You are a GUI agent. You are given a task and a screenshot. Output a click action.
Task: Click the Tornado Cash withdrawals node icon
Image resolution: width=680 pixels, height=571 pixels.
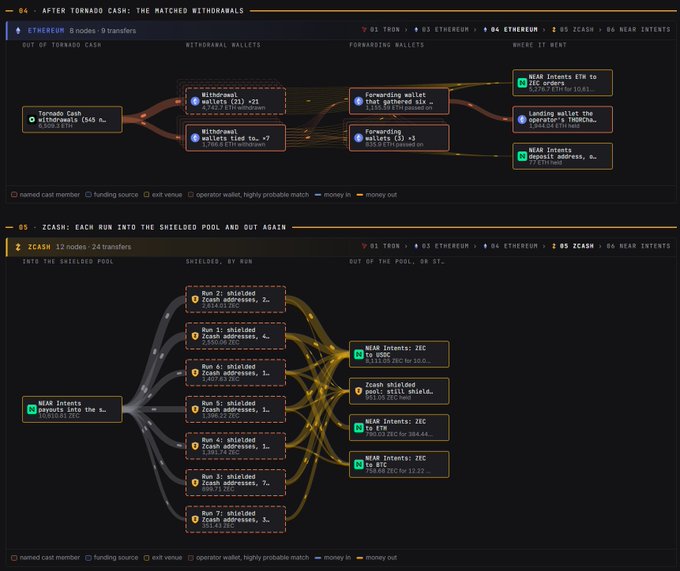pyautogui.click(x=32, y=119)
